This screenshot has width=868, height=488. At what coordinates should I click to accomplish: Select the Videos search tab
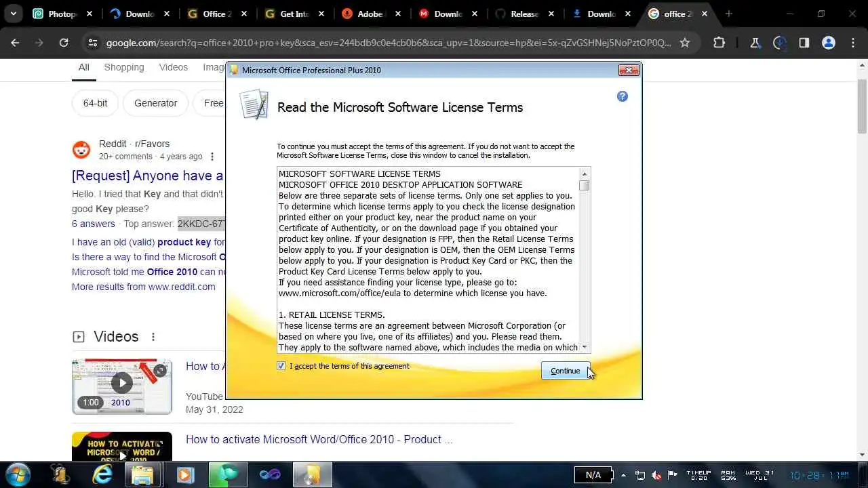tap(174, 67)
